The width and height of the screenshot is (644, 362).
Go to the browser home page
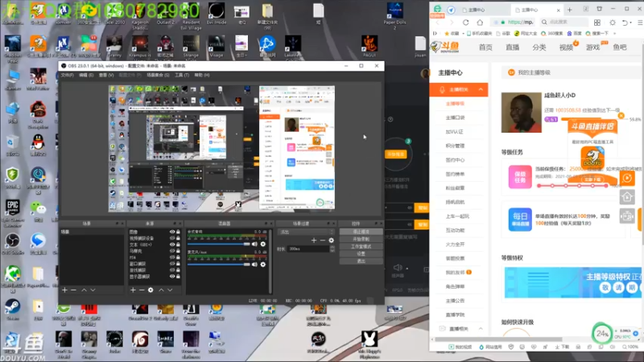(x=480, y=23)
